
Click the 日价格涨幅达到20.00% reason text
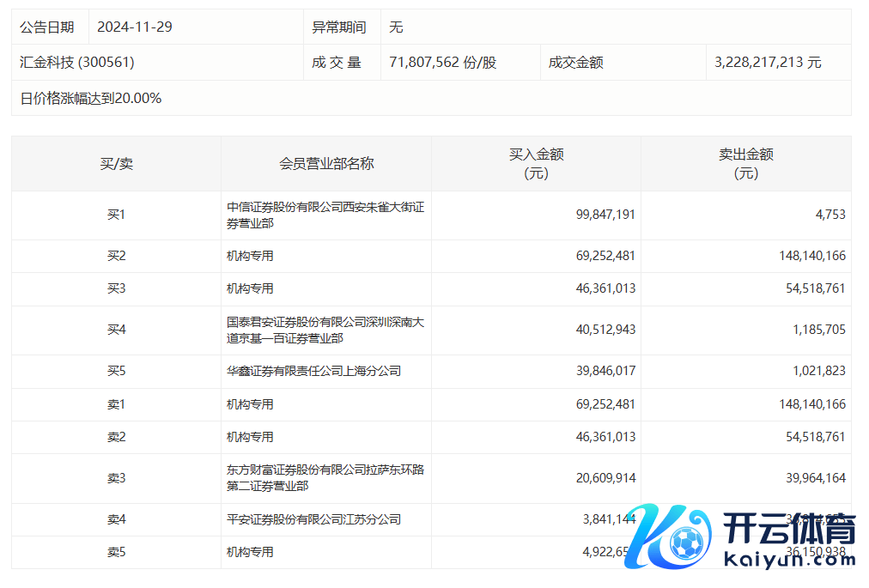pos(91,98)
